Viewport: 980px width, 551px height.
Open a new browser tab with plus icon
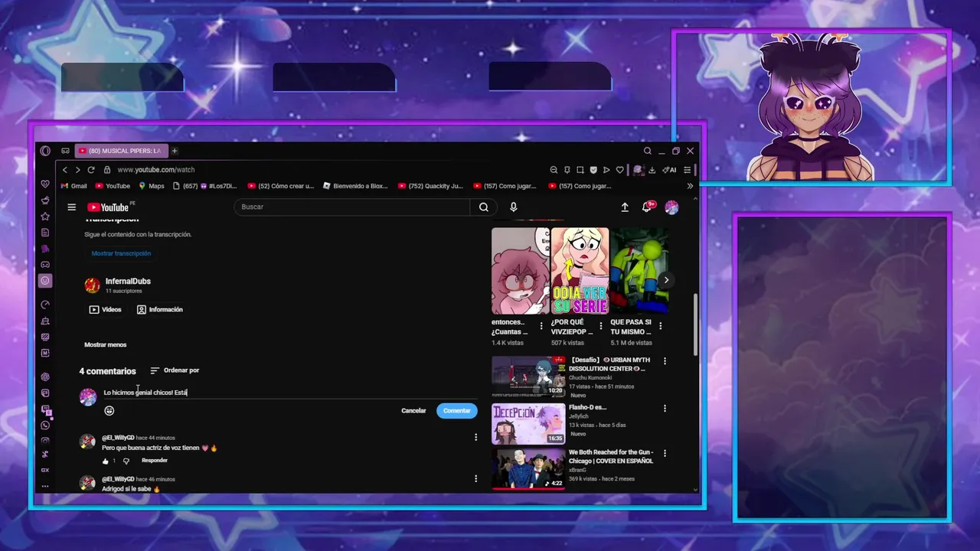point(175,151)
